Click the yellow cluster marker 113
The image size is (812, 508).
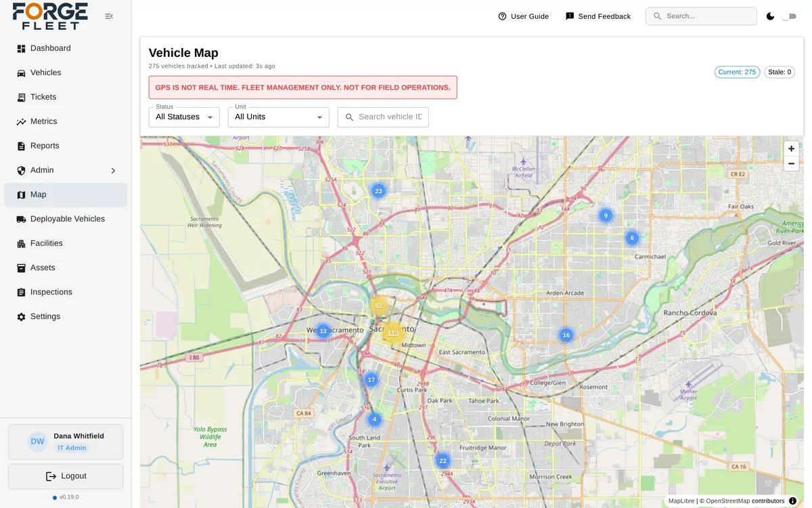point(393,333)
